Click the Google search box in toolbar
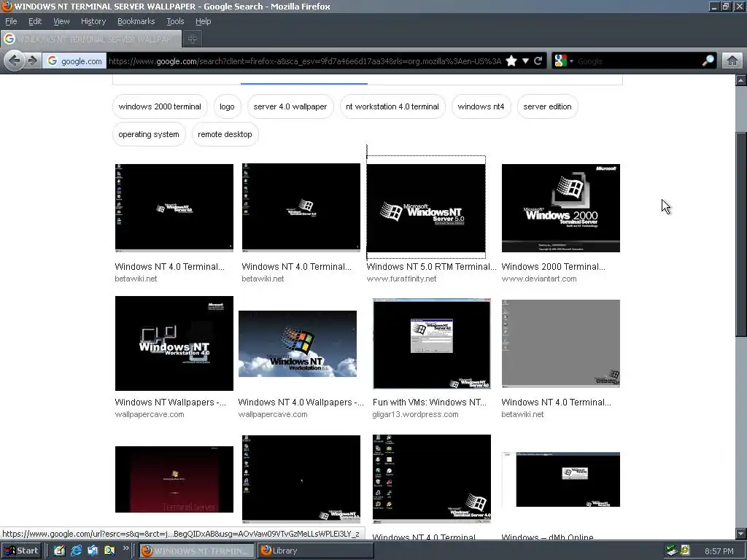 [x=638, y=61]
